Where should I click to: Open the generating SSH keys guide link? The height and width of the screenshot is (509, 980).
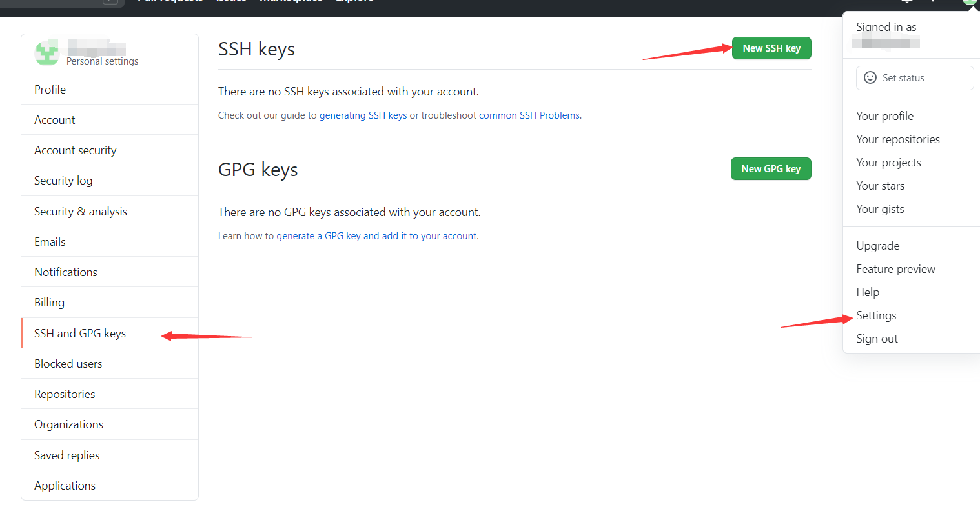tap(363, 115)
